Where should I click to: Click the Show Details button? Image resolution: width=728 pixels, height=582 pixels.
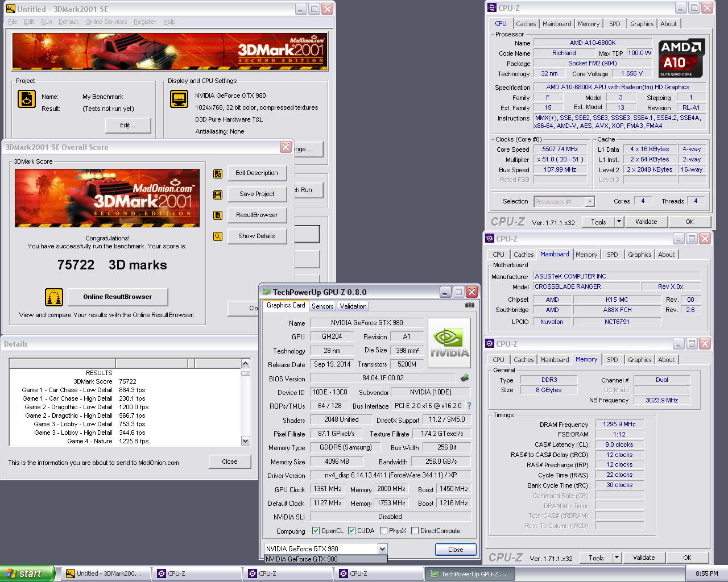point(257,236)
